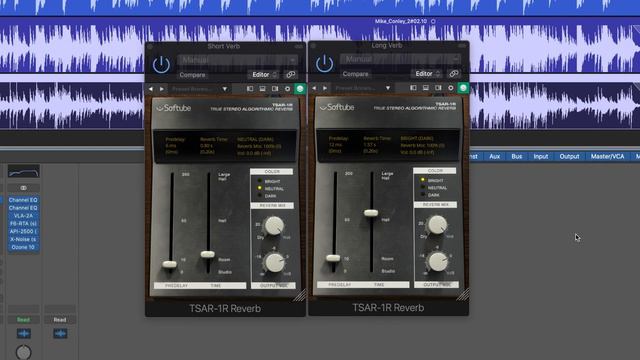640x360 pixels.
Task: Click the link icon in Short Verb header
Action: (291, 75)
